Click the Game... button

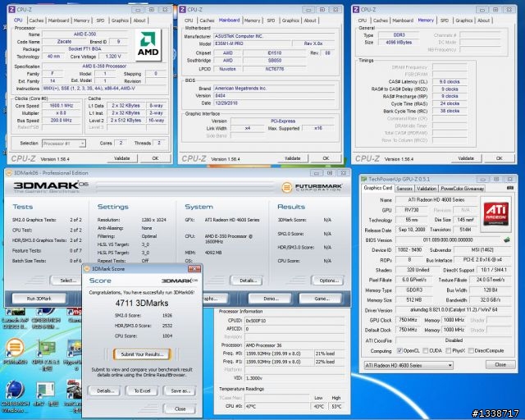[321, 299]
